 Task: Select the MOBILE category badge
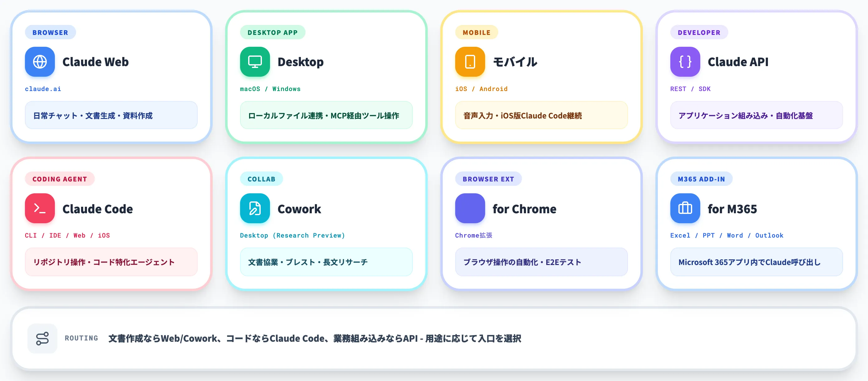pos(476,32)
